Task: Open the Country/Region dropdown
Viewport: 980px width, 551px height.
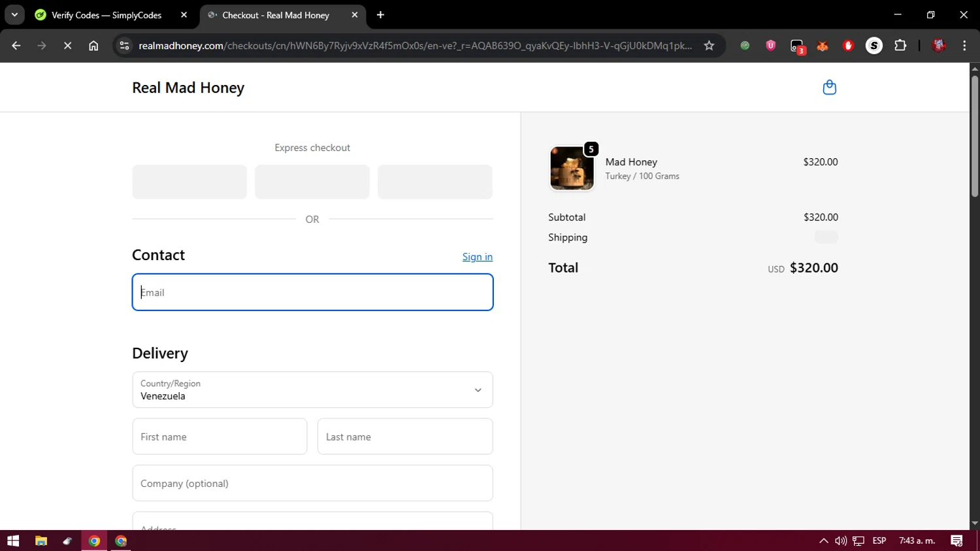Action: (x=312, y=390)
